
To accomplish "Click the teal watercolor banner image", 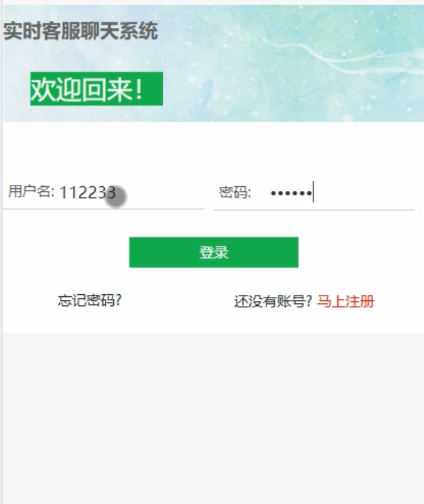I will pos(289,64).
